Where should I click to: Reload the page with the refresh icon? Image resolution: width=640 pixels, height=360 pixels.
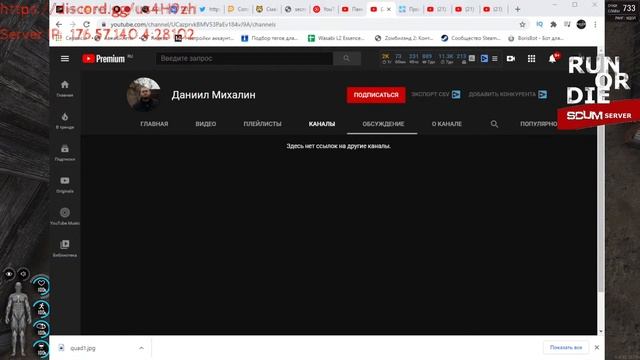pyautogui.click(x=86, y=24)
